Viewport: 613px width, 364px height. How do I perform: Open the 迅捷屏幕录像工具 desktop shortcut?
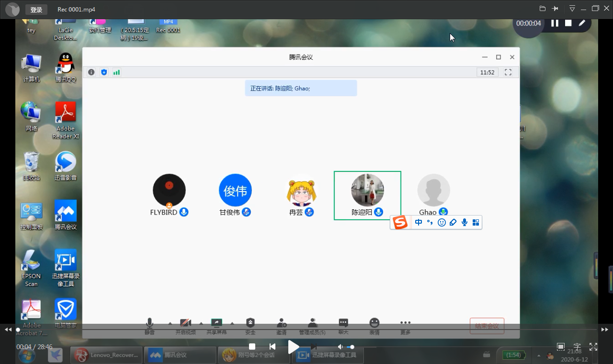[x=66, y=268]
